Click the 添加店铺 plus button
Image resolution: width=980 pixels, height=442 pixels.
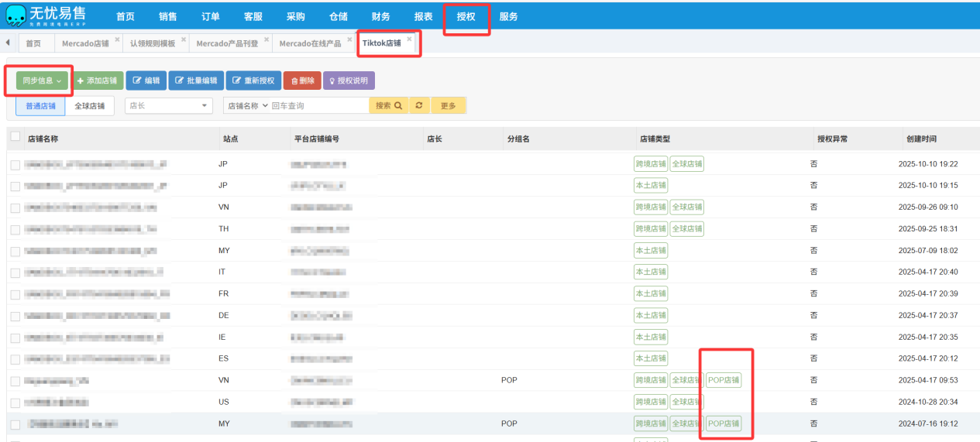click(x=98, y=81)
